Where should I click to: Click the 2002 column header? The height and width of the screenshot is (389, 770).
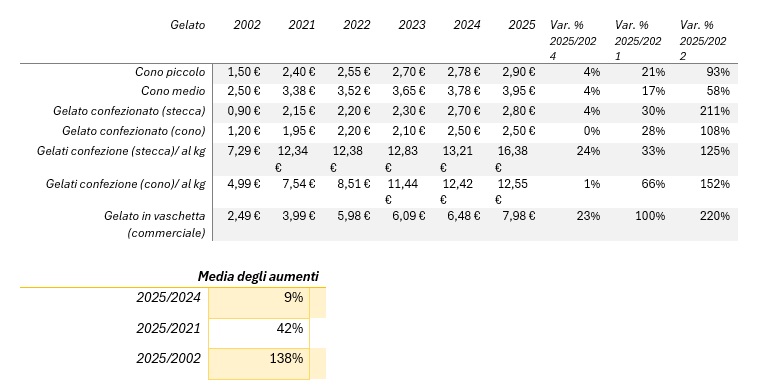247,25
